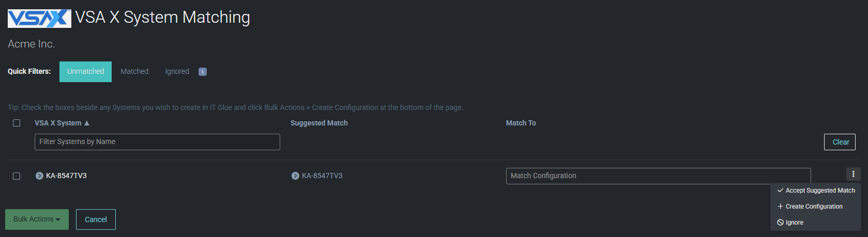Expand the suggested match KA-8547TV3 arrow
This screenshot has width=868, height=237.
(295, 176)
